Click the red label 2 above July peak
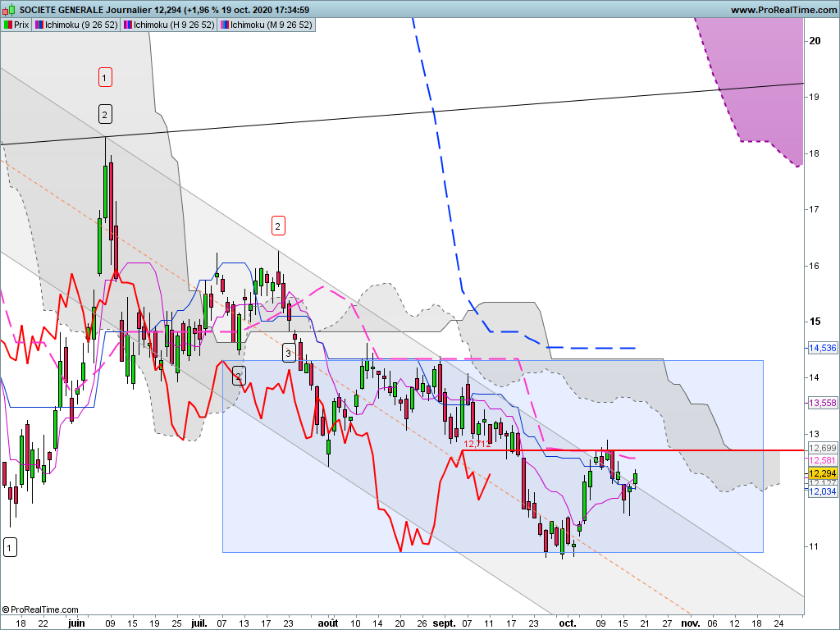Screen dimensions: 840x630 coord(277,226)
